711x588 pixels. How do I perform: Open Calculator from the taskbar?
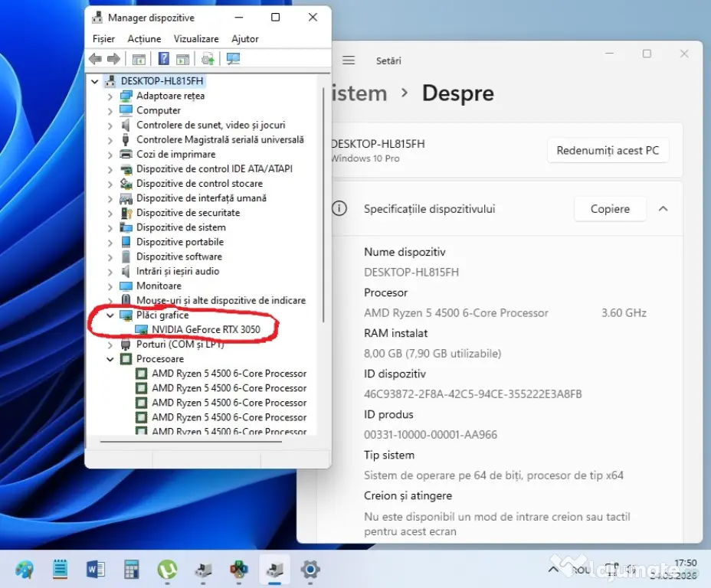(132, 570)
